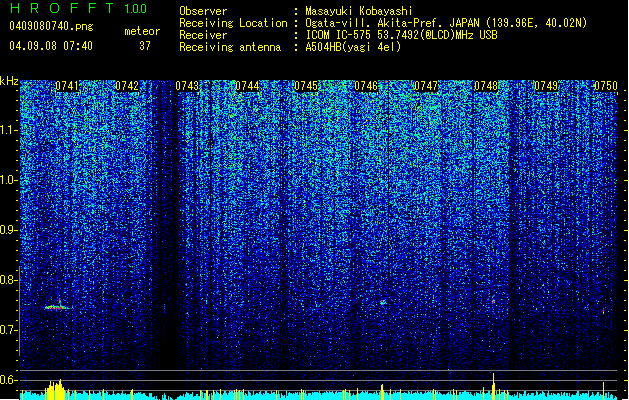Click the 0749 time marker

[546, 86]
